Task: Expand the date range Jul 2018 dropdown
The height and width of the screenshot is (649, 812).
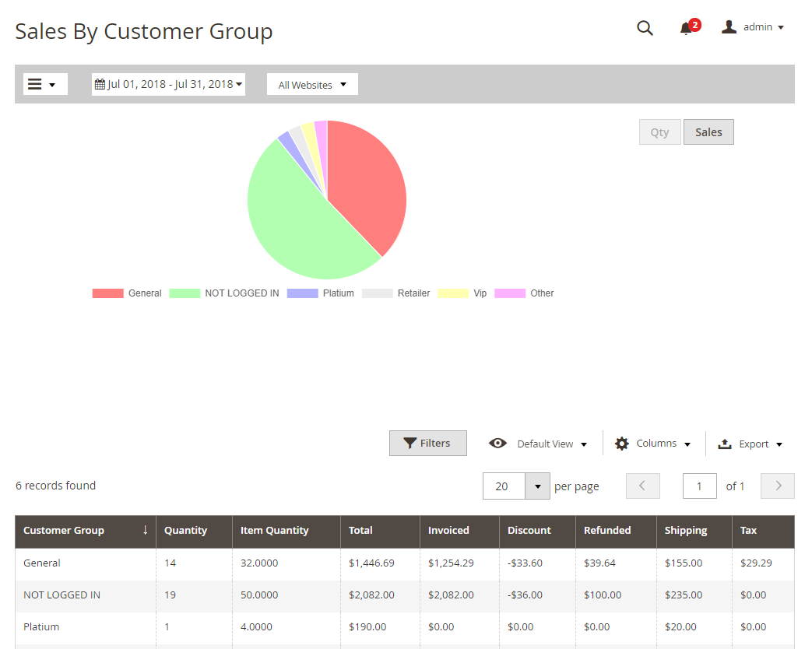Action: pos(170,84)
